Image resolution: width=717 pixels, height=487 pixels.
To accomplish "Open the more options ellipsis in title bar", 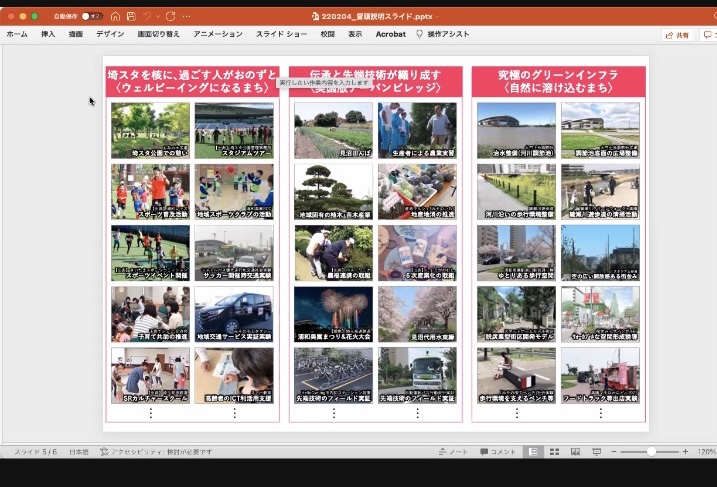I will tap(187, 16).
